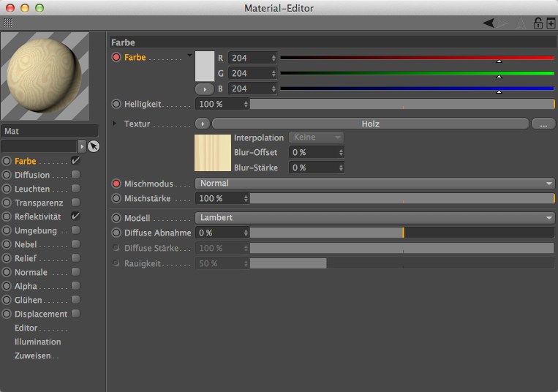Image resolution: width=558 pixels, height=392 pixels.
Task: Click the Helligkeit animation circle
Action: (x=116, y=104)
